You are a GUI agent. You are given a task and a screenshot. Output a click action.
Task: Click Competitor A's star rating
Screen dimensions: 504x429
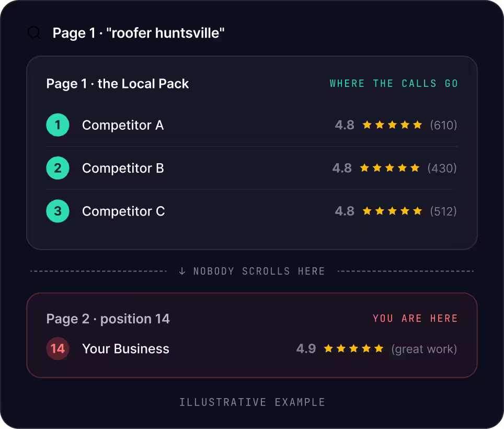click(392, 125)
